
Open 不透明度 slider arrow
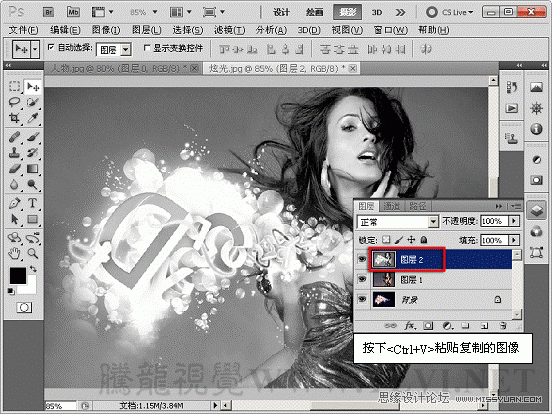pos(514,221)
